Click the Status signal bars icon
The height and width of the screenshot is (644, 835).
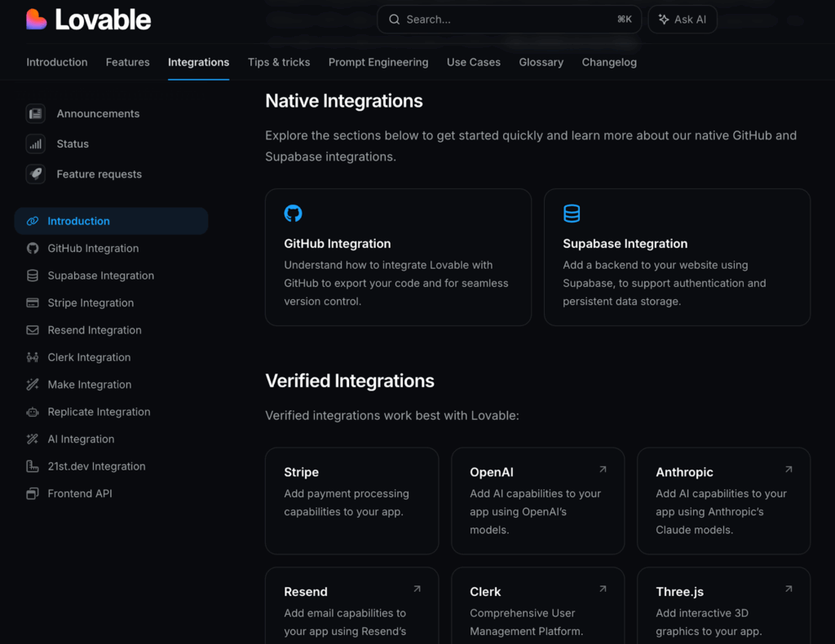[36, 143]
